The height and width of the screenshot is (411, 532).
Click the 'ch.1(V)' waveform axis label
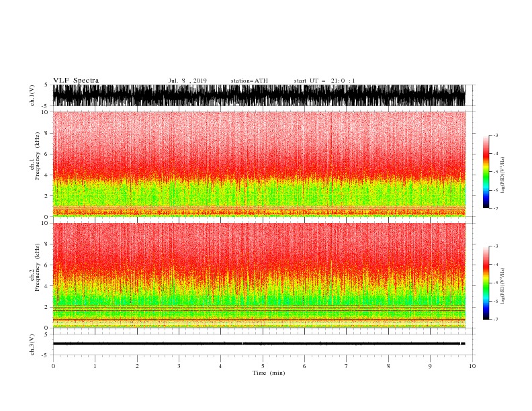32,95
